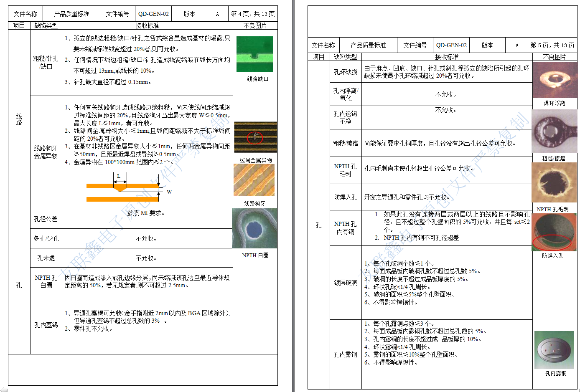Click the '孔环缺损' defect type cell
Screen dimensions: 580x392
(346, 72)
